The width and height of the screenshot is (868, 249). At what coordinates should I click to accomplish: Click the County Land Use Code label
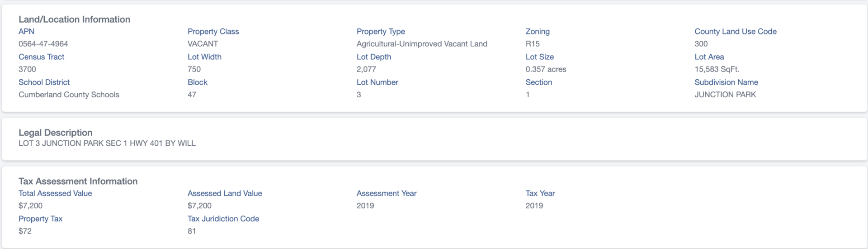point(736,32)
